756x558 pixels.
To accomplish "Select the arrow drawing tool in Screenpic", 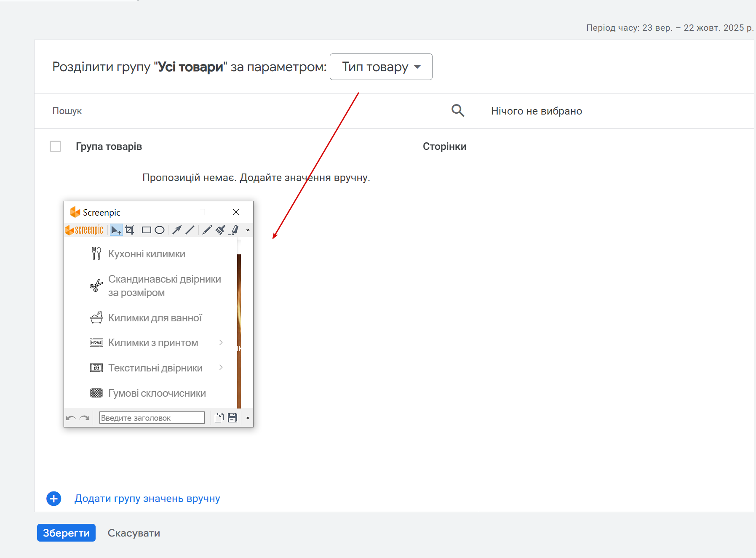I will pos(177,230).
